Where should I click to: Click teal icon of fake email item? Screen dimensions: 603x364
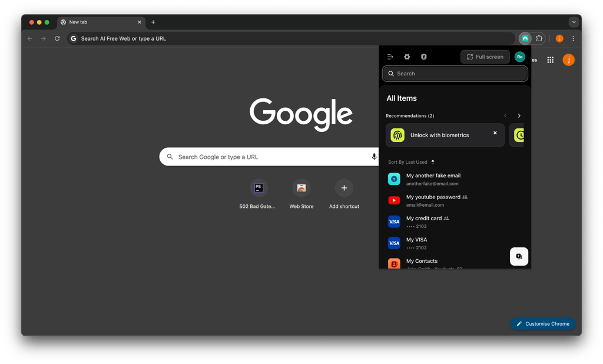point(394,179)
